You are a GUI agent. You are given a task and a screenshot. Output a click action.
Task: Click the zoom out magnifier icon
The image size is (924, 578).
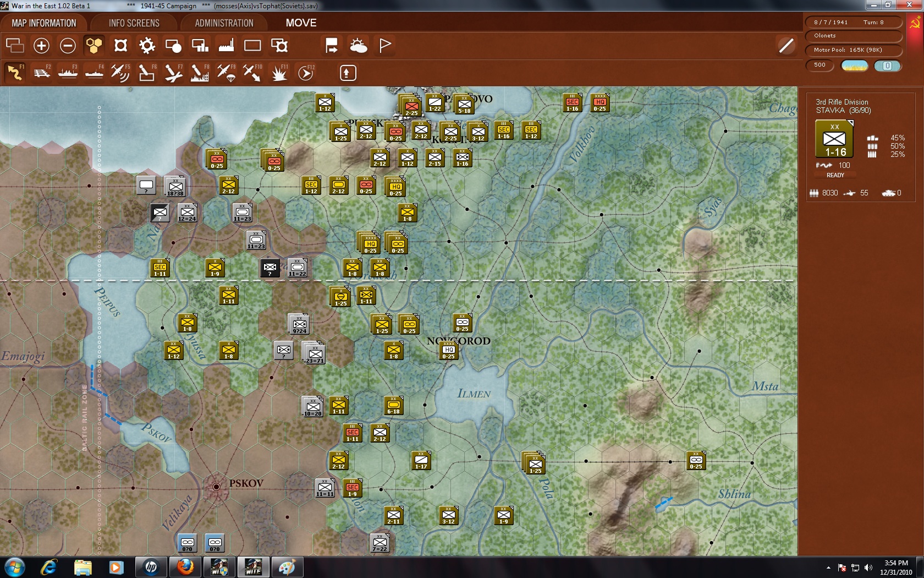(x=68, y=45)
